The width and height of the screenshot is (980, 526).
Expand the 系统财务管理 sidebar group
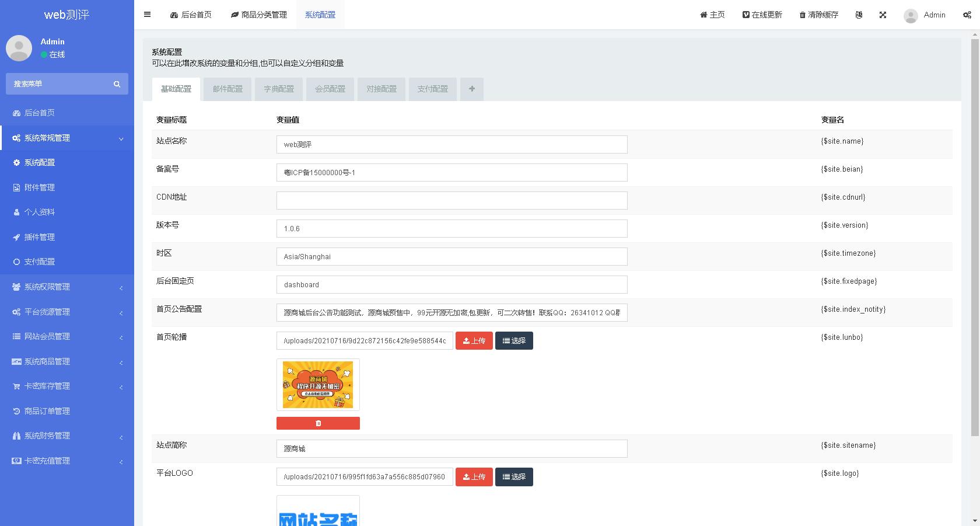[x=67, y=436]
